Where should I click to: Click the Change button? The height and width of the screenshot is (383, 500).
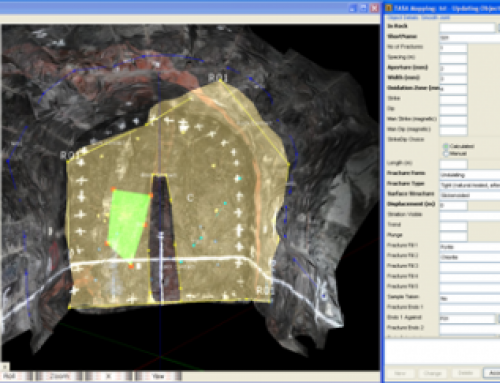pyautogui.click(x=433, y=373)
